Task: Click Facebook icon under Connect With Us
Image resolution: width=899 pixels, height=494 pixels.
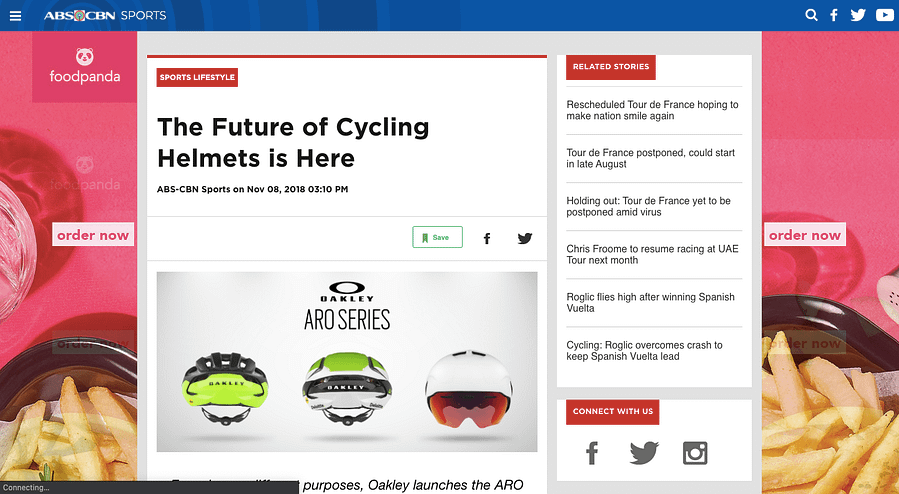Action: coord(592,453)
